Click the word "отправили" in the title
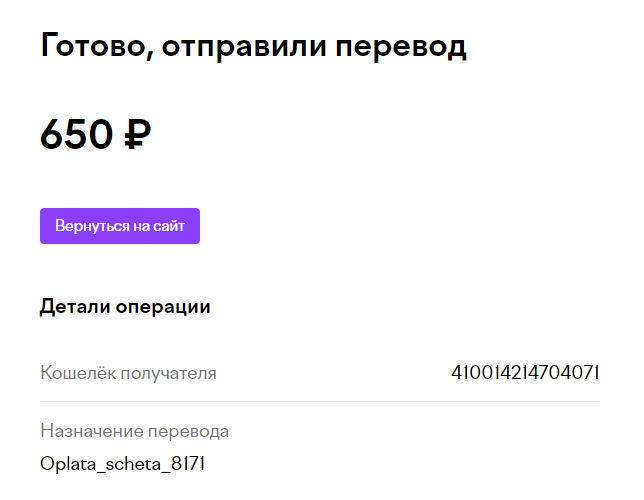The width and height of the screenshot is (644, 500). [x=244, y=48]
